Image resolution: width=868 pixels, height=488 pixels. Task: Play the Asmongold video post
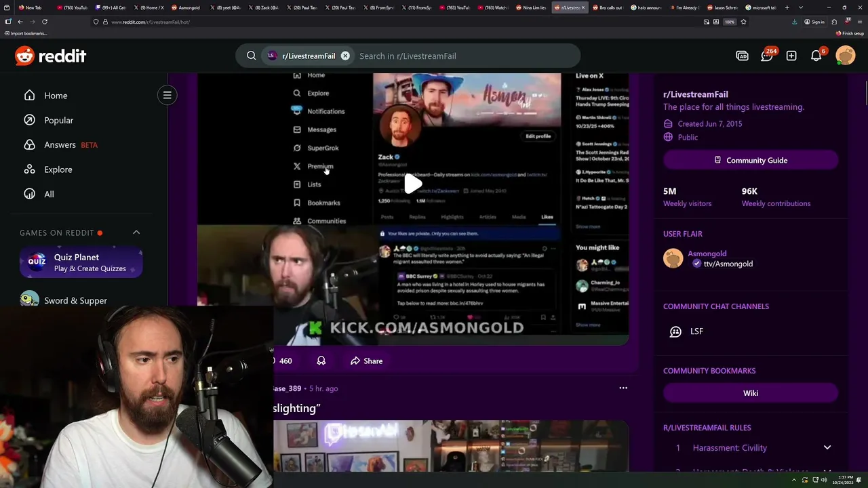click(x=412, y=183)
